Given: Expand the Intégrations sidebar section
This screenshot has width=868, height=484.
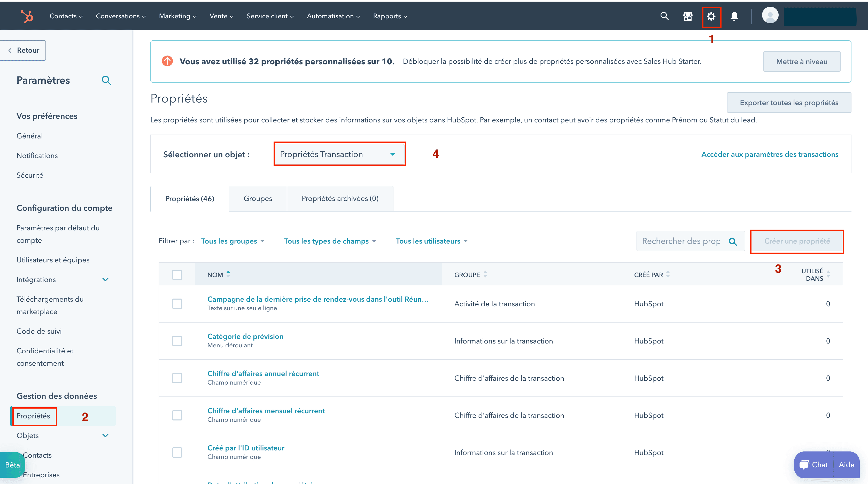Looking at the screenshot, I should [105, 279].
